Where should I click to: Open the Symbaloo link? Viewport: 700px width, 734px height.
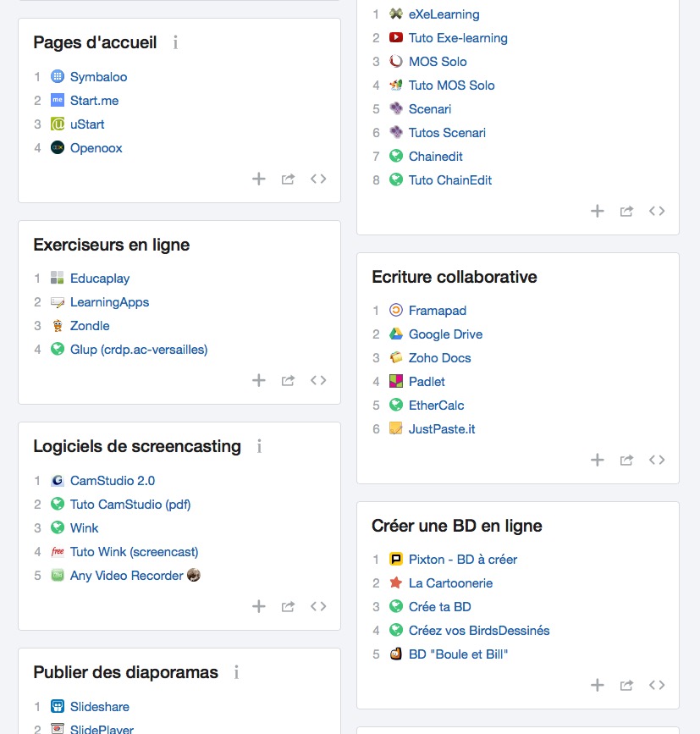[98, 77]
